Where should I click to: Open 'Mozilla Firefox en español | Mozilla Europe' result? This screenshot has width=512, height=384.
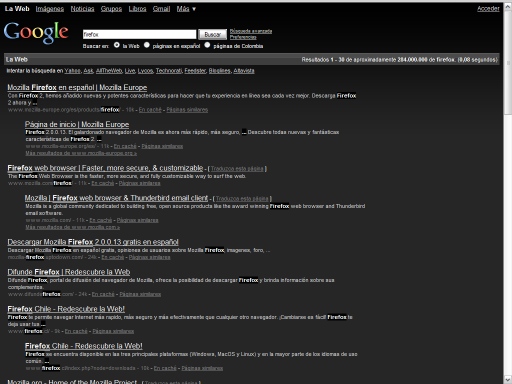coord(77,88)
